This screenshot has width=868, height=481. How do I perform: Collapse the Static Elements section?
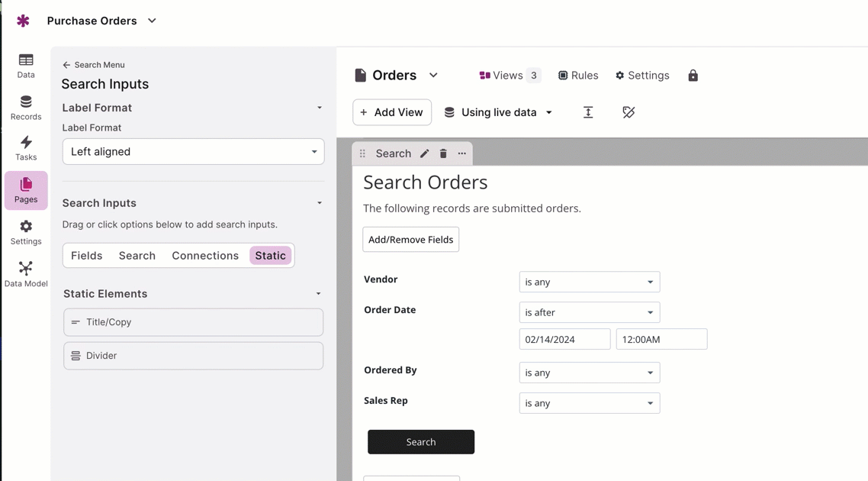tap(318, 294)
